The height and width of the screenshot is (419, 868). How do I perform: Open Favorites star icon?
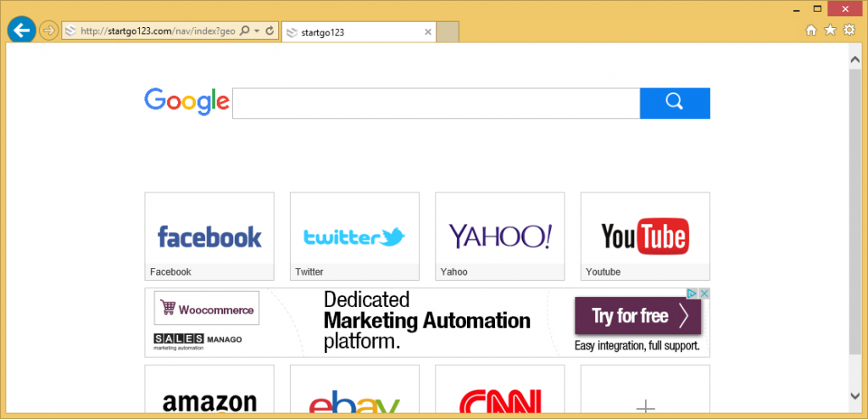click(x=830, y=31)
